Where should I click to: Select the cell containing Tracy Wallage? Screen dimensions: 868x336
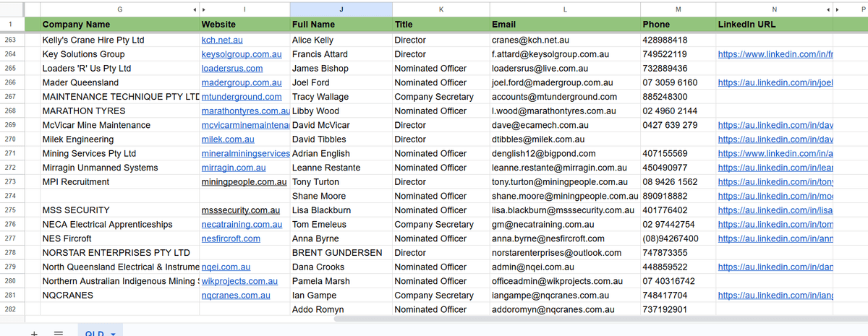[320, 97]
